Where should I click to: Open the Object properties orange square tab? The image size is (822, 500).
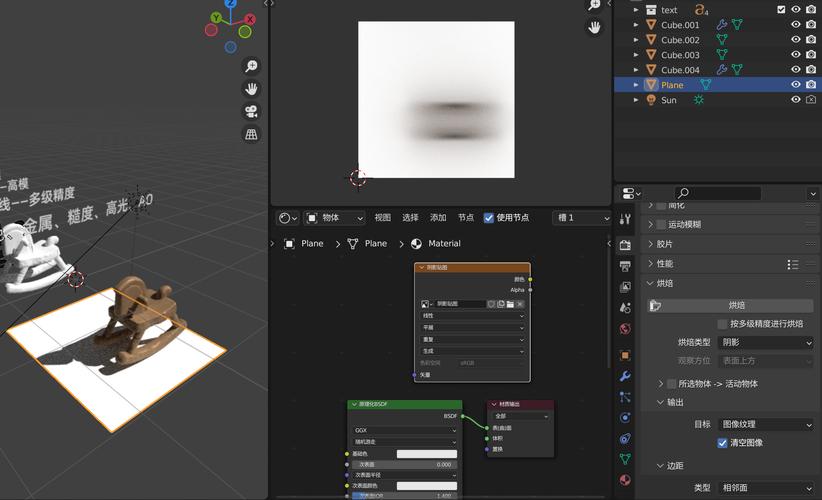click(x=625, y=355)
